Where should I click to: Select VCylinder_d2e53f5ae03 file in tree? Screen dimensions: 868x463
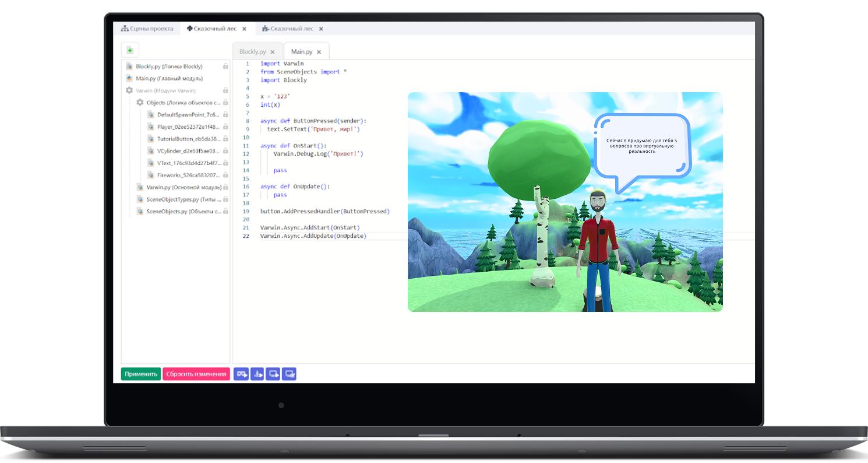pyautogui.click(x=188, y=151)
